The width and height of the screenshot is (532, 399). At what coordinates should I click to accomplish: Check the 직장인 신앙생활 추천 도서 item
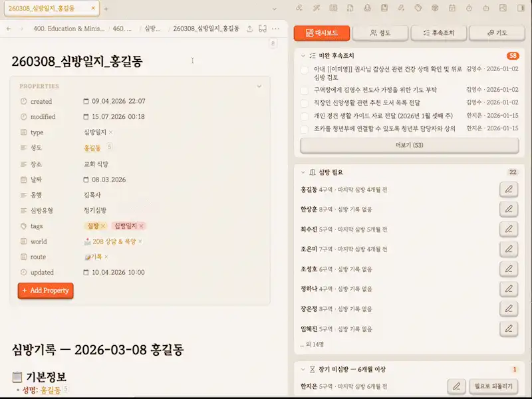click(305, 103)
